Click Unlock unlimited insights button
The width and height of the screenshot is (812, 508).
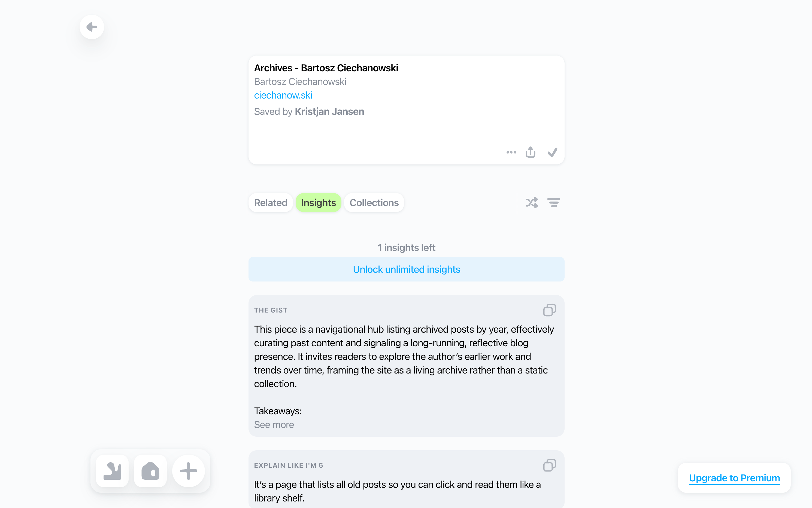[x=406, y=270]
